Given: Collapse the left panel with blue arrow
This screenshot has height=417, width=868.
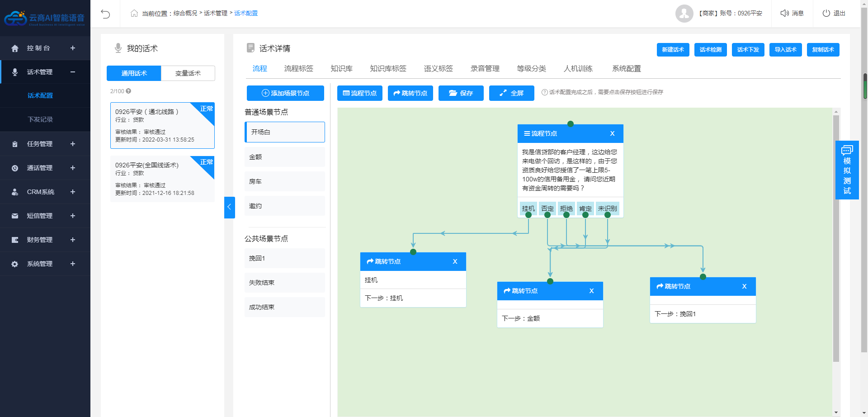Looking at the screenshot, I should pos(229,207).
